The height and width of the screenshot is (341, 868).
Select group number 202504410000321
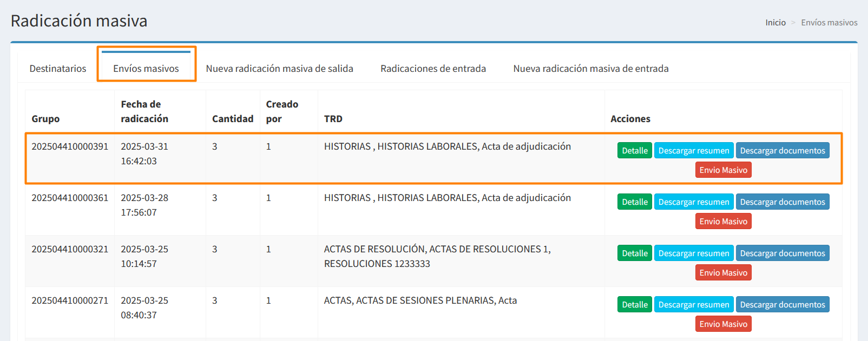[x=70, y=249]
